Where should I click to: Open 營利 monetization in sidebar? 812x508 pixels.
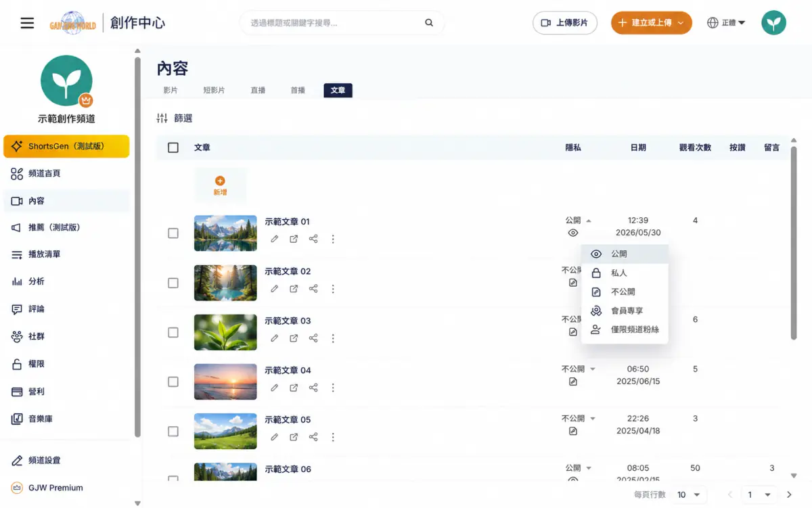(x=66, y=392)
